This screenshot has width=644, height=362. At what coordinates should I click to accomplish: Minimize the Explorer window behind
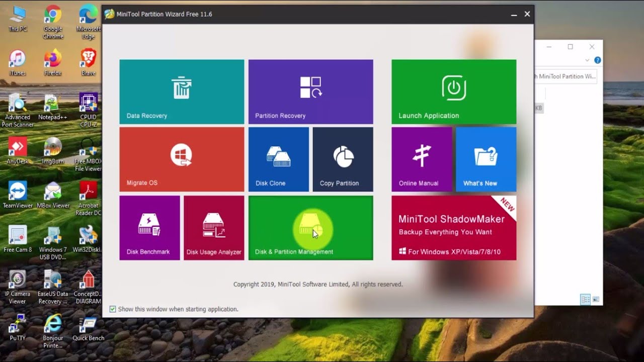pos(549,47)
